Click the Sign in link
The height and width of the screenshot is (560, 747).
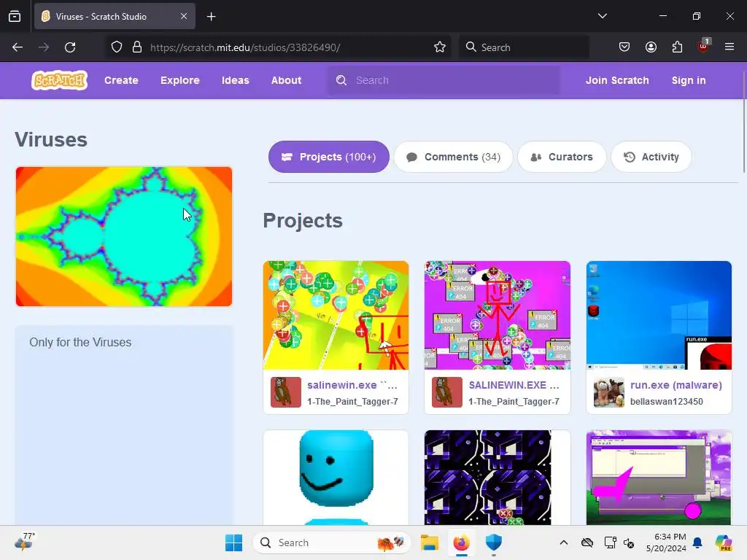click(689, 80)
